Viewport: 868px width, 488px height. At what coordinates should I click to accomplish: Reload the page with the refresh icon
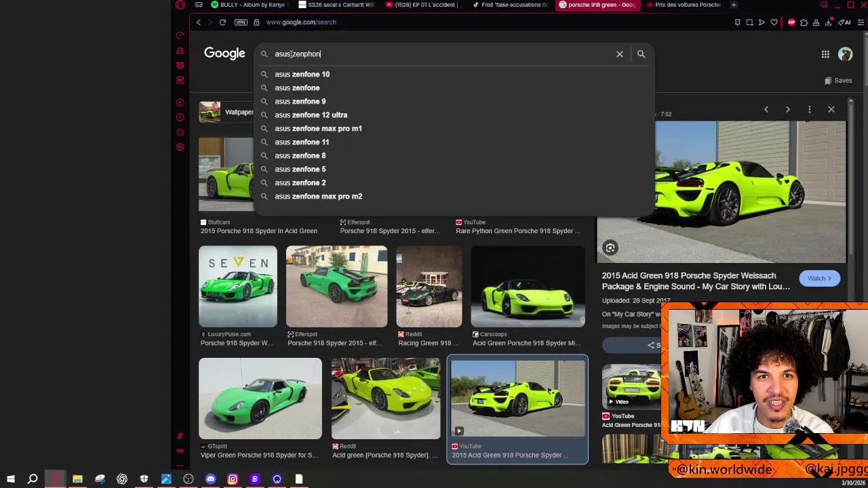coord(222,22)
